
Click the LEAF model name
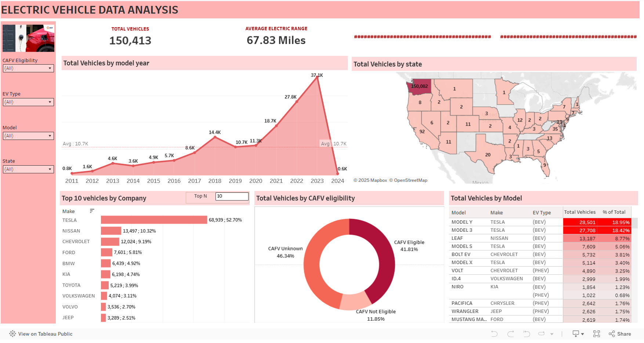457,238
